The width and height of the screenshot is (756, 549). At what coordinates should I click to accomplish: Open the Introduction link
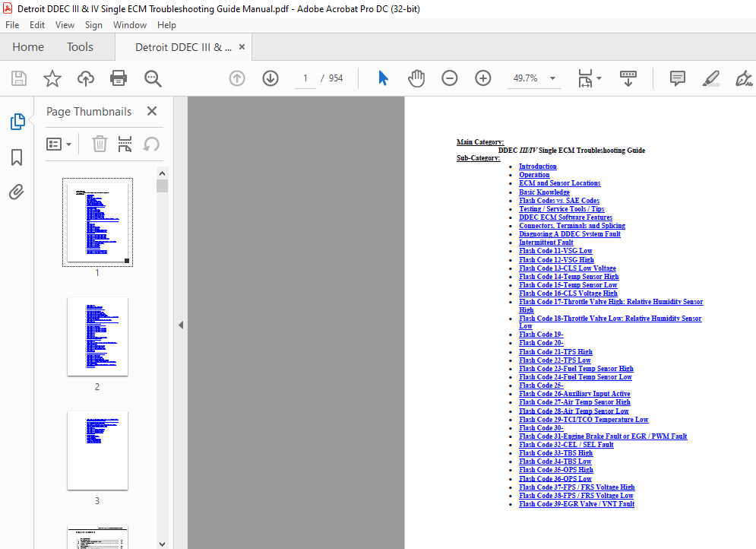538,167
